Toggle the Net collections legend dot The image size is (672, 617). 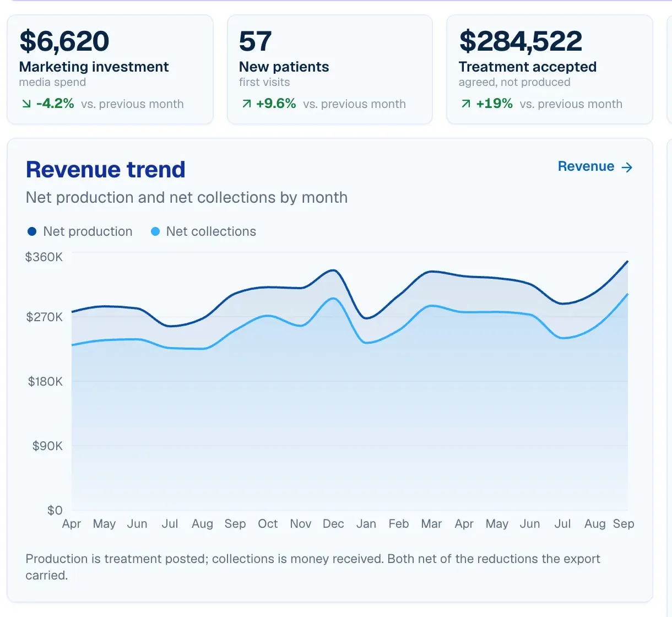coord(155,231)
